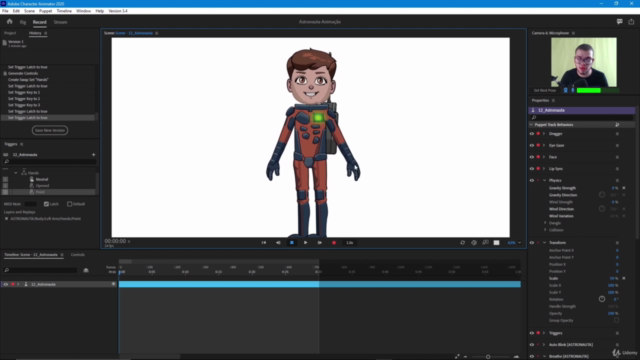Image resolution: width=640 pixels, height=360 pixels.
Task: Click the Gravity Direction angle dial
Action: coord(602,195)
